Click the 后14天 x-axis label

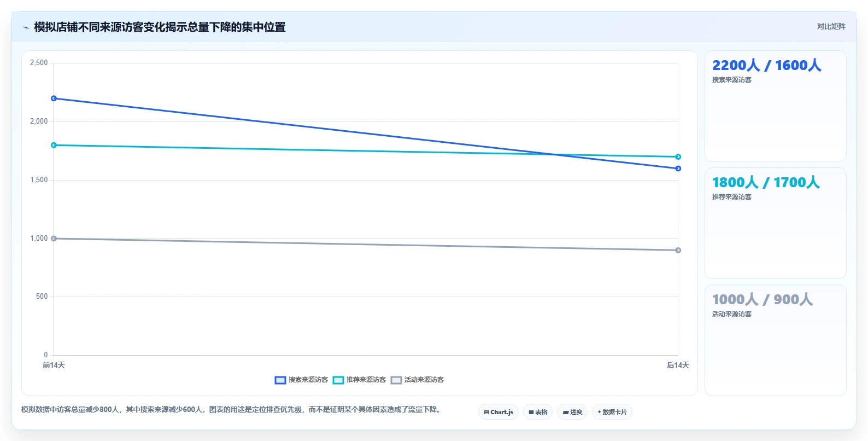(x=678, y=365)
